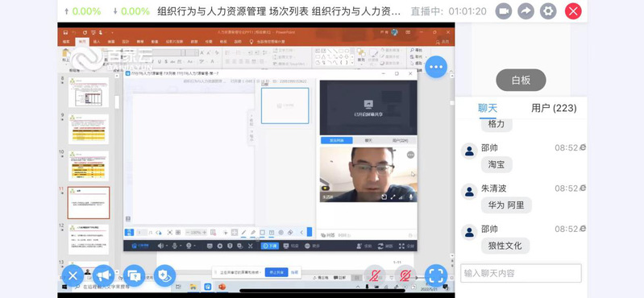Zoom in with plus beside 100%
Screen dimensions: 644x298
tap(205, 232)
